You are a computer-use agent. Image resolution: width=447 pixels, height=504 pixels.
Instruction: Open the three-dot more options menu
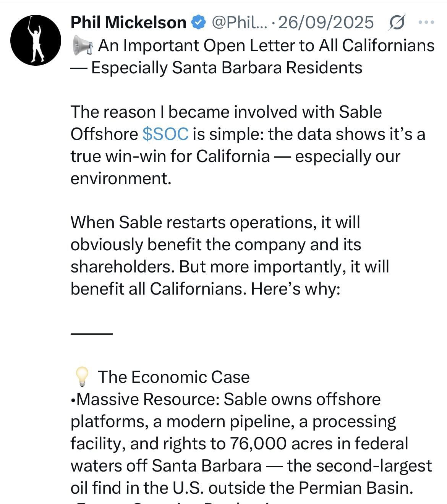coord(426,23)
